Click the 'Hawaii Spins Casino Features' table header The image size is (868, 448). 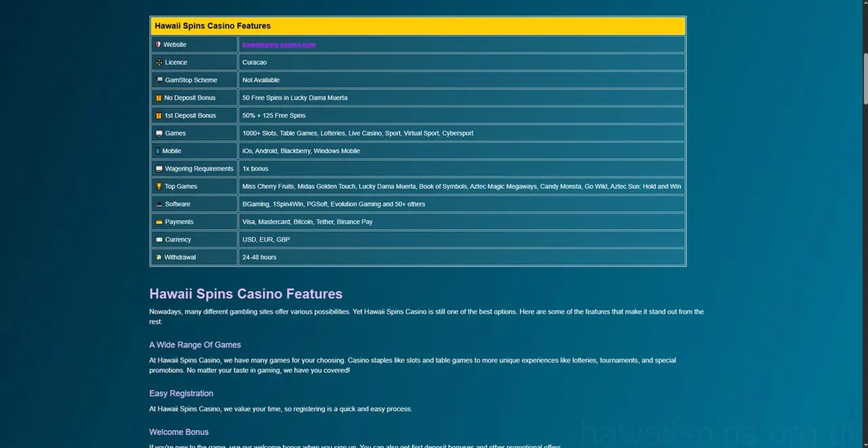coord(418,26)
